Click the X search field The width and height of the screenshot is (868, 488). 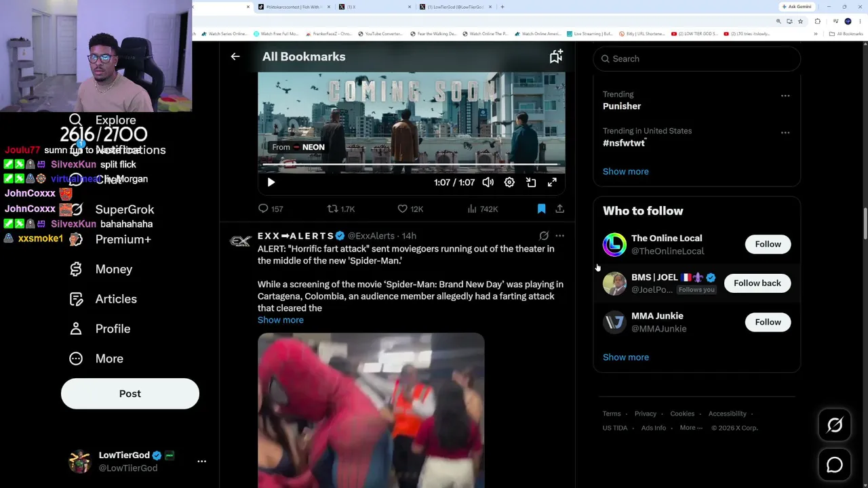tap(697, 59)
